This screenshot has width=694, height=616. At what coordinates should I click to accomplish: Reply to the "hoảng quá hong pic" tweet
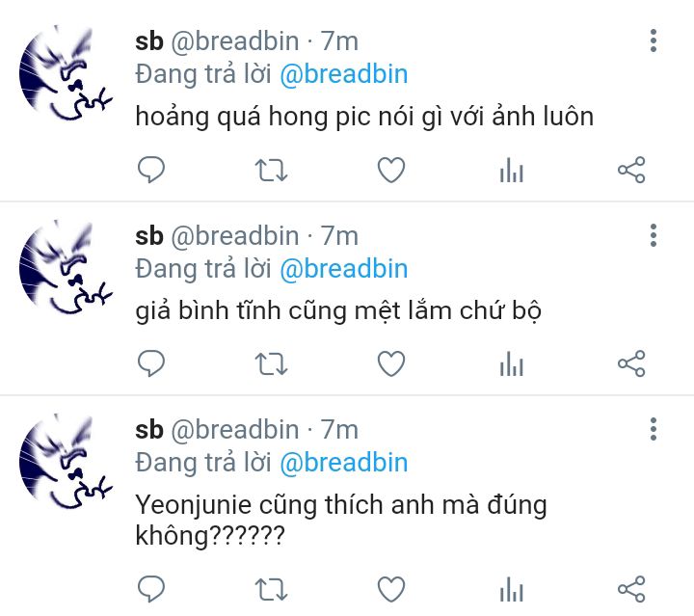click(x=151, y=170)
